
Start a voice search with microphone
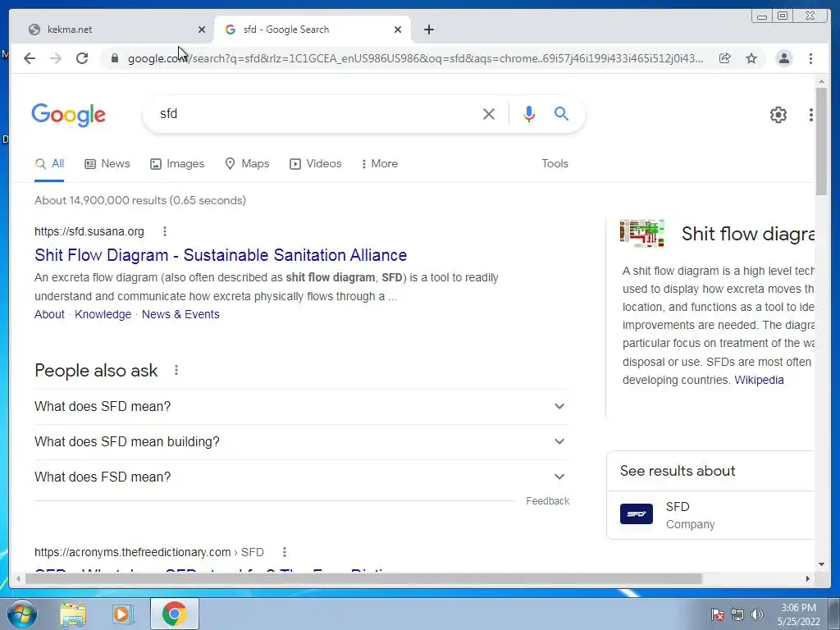click(x=529, y=113)
